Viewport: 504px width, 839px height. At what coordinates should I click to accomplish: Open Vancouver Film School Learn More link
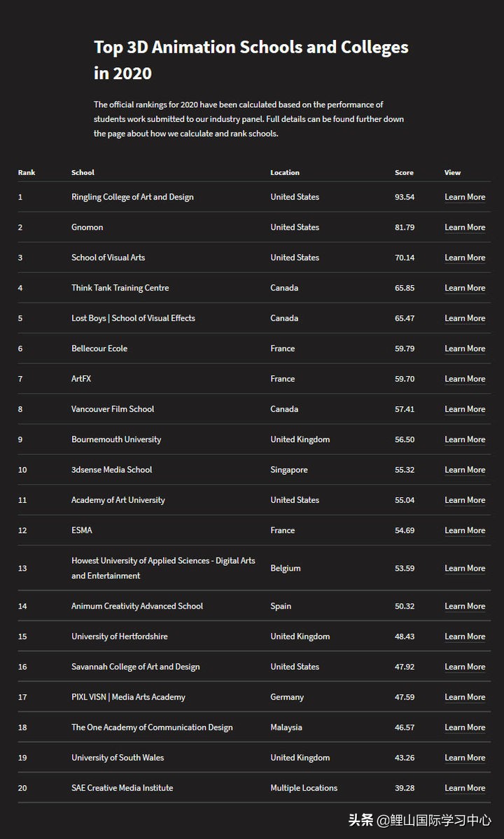465,409
